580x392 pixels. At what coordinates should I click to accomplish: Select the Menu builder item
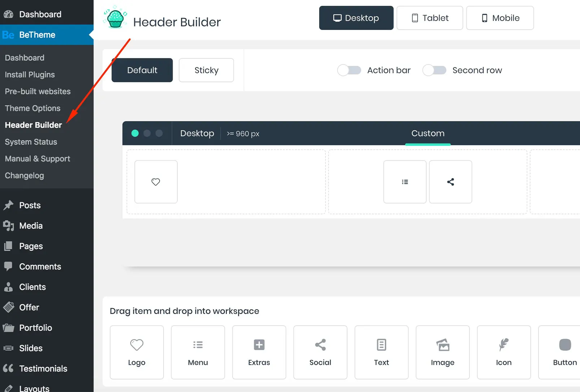(x=198, y=352)
